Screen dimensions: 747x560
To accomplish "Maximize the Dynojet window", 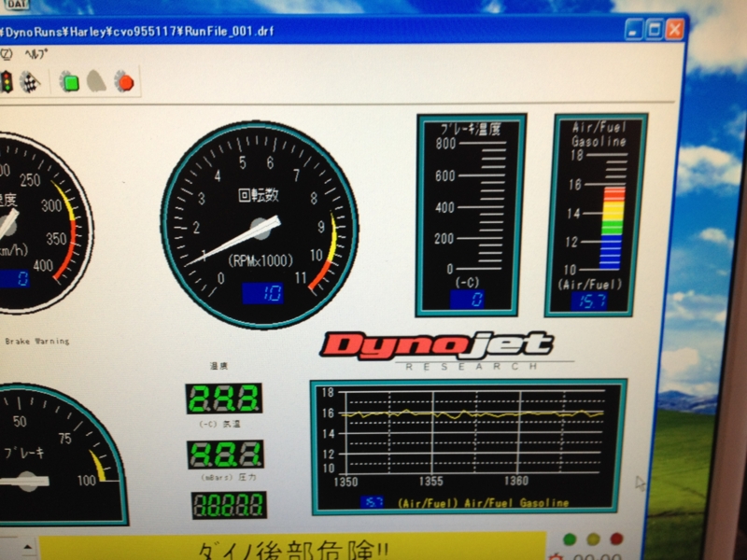I will (655, 30).
